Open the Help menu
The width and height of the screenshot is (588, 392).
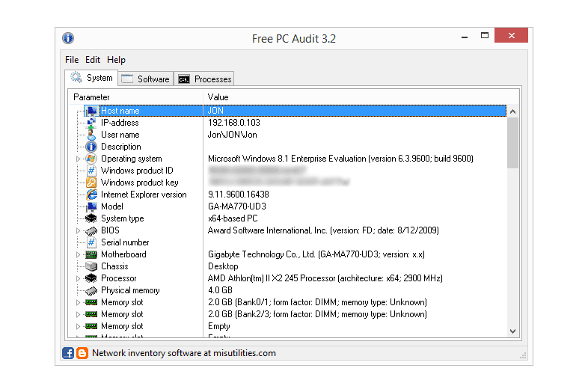pyautogui.click(x=116, y=60)
